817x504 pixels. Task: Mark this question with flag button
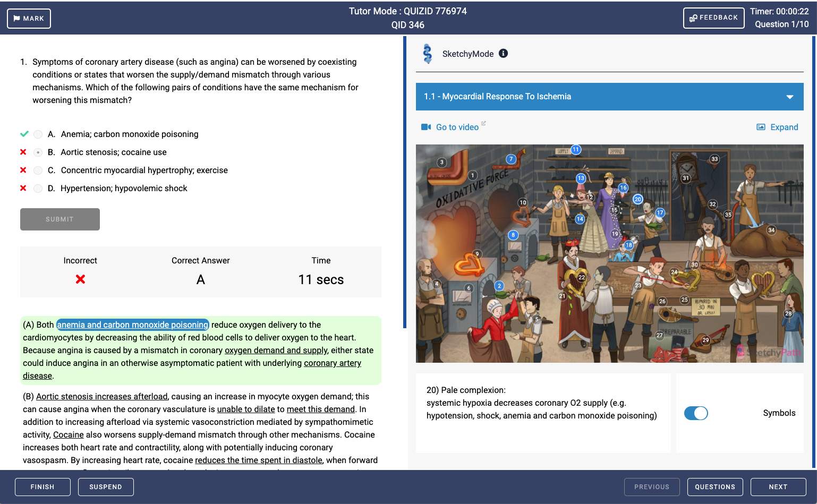29,19
